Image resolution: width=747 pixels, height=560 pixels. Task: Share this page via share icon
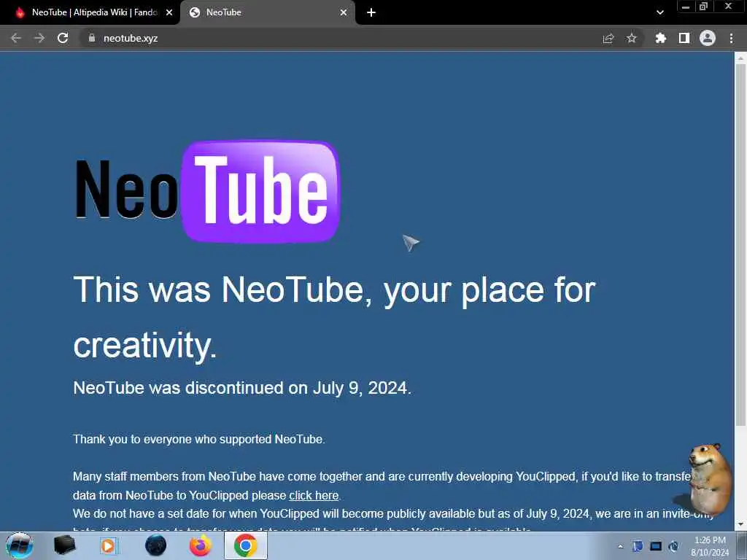tap(608, 38)
